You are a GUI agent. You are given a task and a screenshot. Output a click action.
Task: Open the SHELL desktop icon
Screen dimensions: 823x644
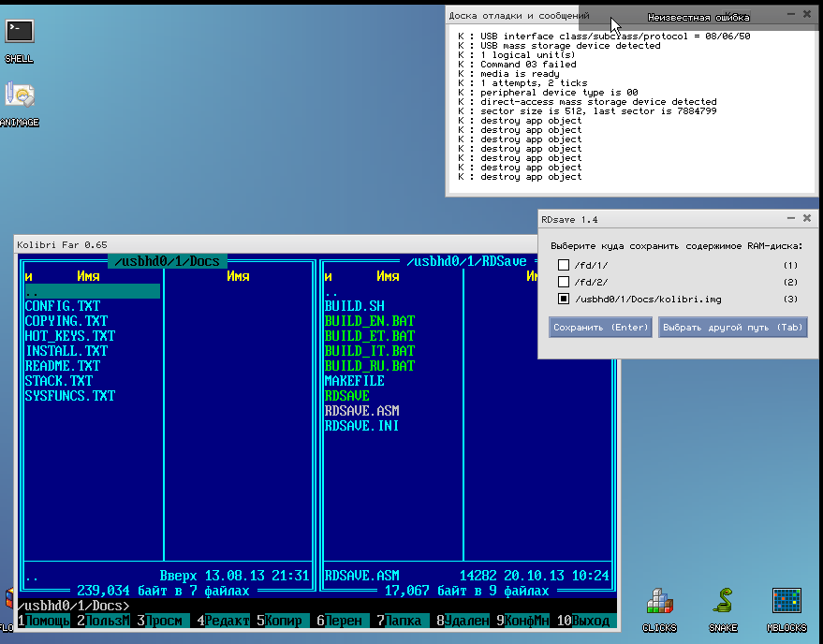coord(19,33)
